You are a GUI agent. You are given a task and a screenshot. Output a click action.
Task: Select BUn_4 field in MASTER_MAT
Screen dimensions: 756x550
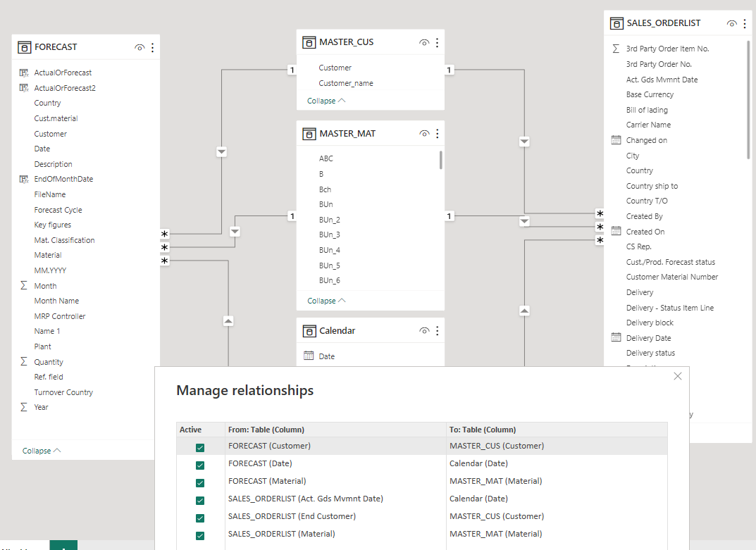point(329,250)
